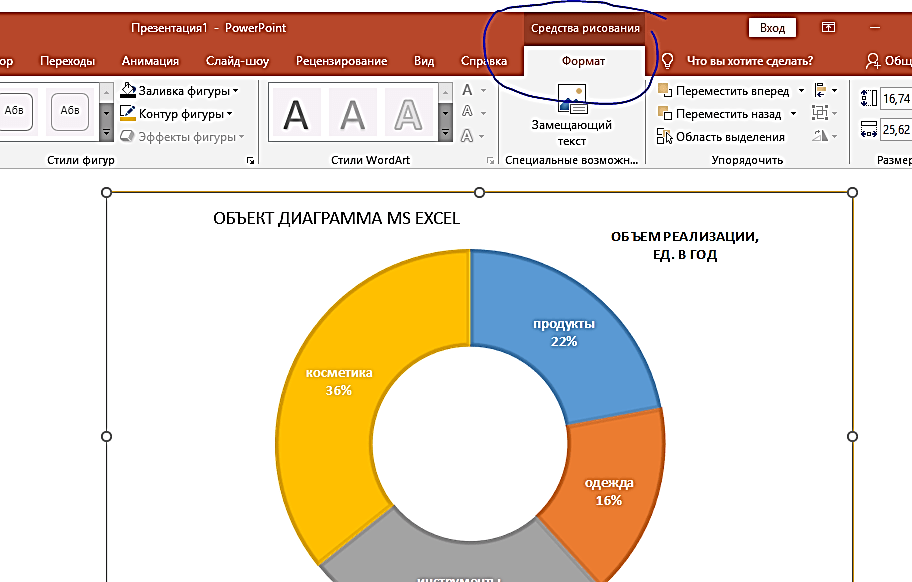Apply the black WordArt A style
The image size is (912, 582).
(x=295, y=113)
